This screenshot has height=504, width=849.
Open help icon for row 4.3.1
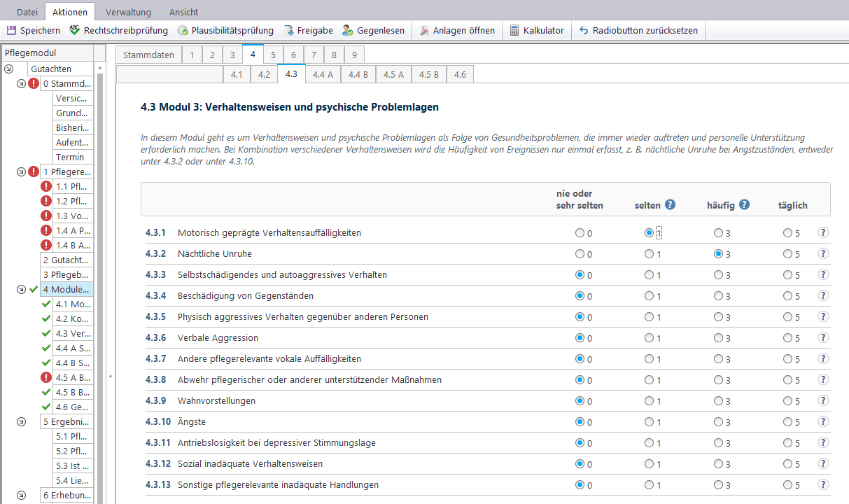(823, 233)
